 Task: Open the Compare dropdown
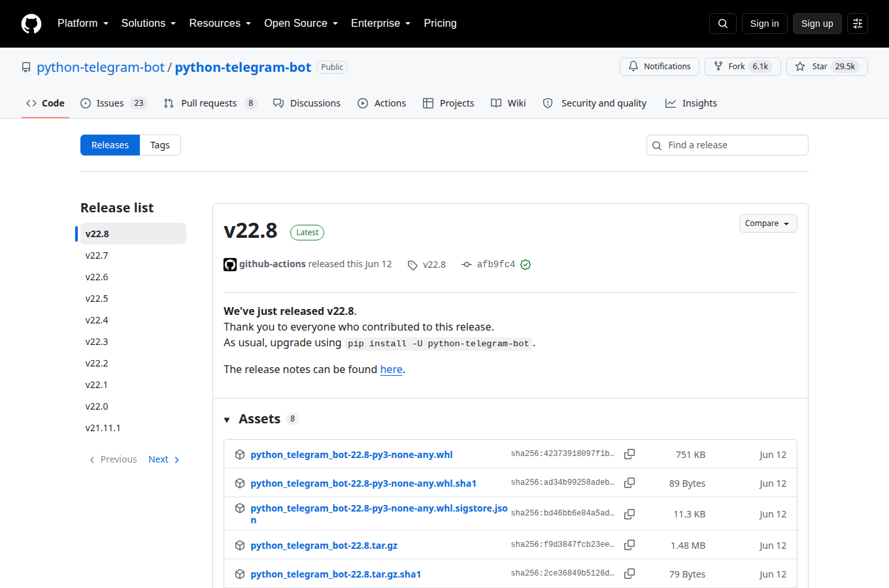[768, 223]
